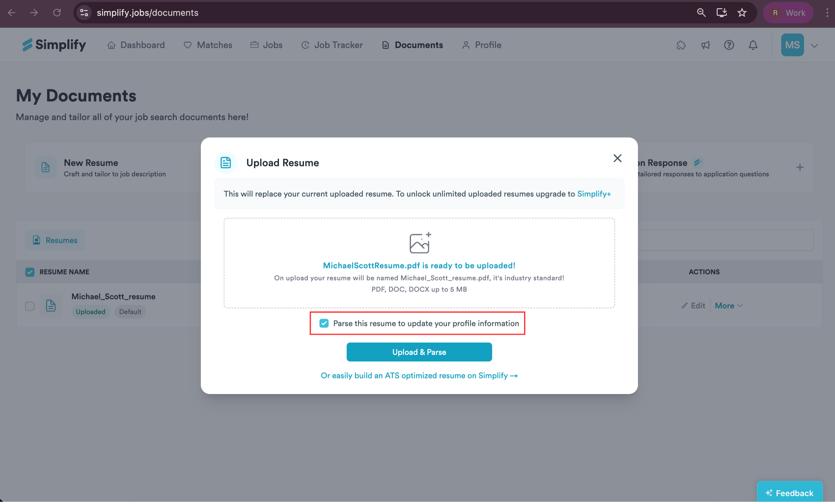Open the Michael_Scott_resume name

[114, 296]
